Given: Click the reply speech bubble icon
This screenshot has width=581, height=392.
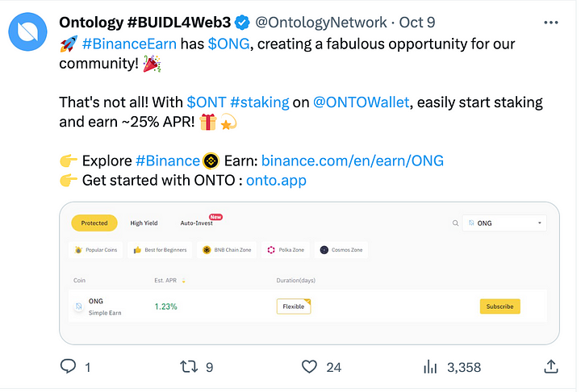Looking at the screenshot, I should click(x=70, y=367).
